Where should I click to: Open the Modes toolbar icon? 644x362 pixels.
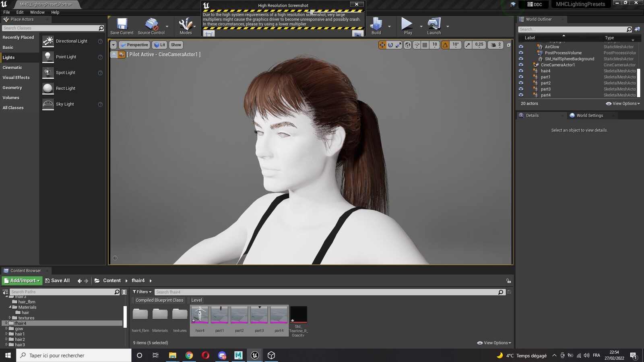pyautogui.click(x=186, y=24)
